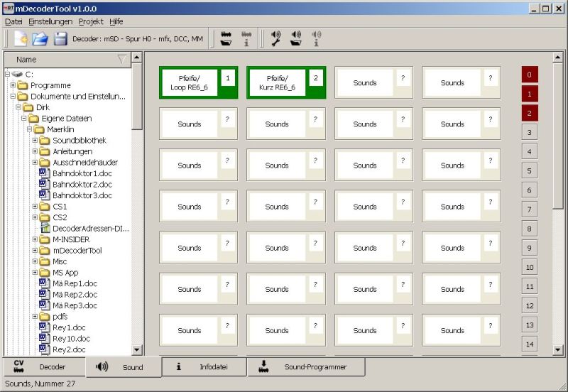Image resolution: width=568 pixels, height=392 pixels.
Task: Click the Word icon of Bahndoktor2.doc
Action: click(x=44, y=184)
